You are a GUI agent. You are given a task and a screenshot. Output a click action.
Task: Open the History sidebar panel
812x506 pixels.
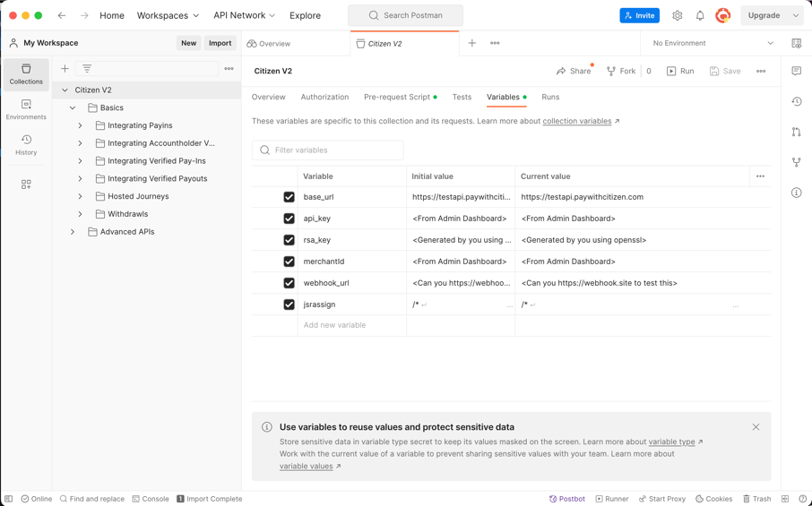click(x=26, y=145)
